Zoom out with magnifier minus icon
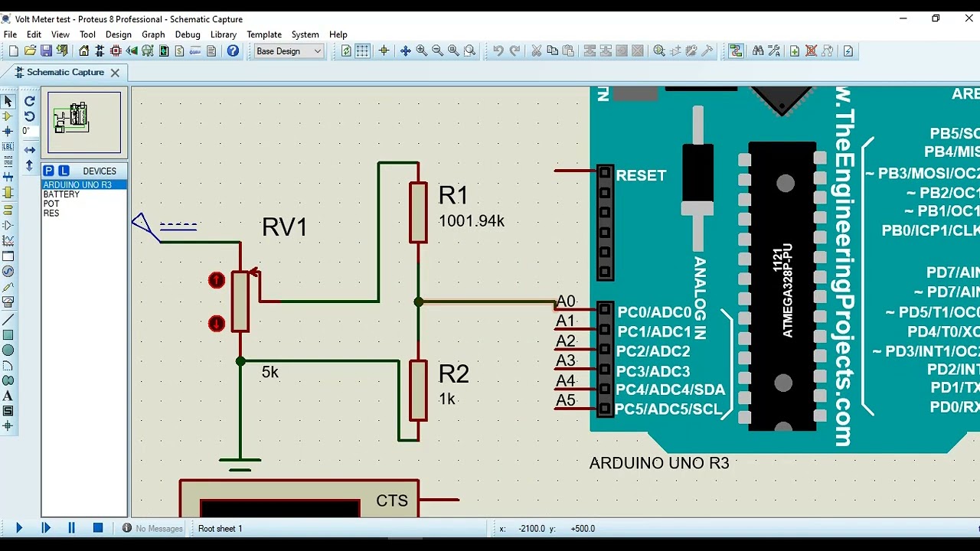980x551 pixels. coord(437,51)
